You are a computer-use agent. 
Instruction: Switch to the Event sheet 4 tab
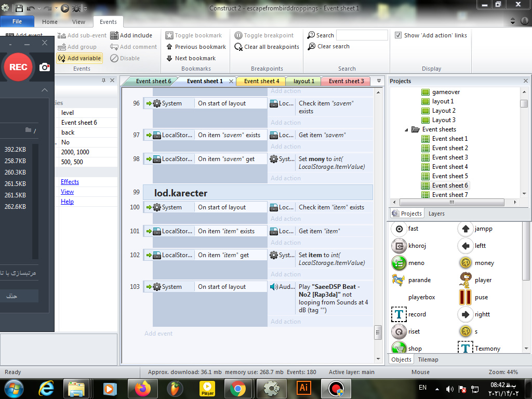tap(262, 81)
